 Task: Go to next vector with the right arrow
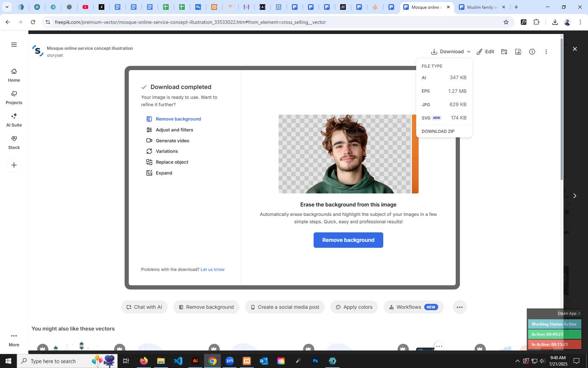[574, 196]
